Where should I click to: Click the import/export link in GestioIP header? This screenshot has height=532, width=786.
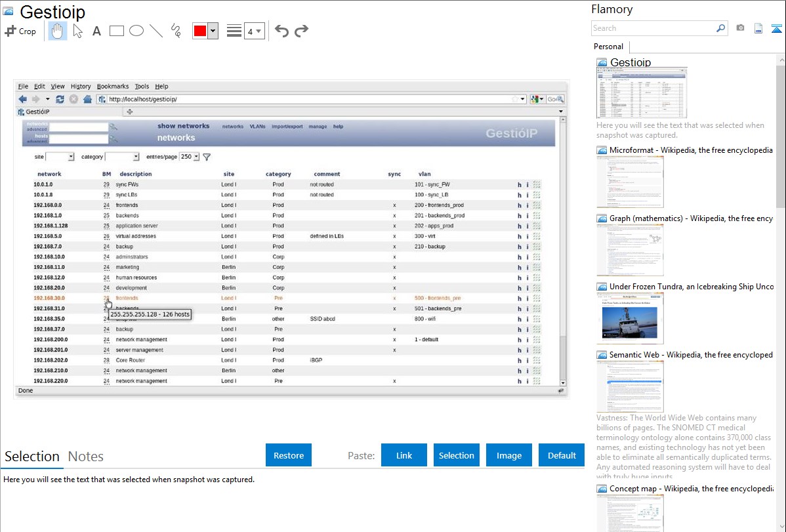coord(287,127)
